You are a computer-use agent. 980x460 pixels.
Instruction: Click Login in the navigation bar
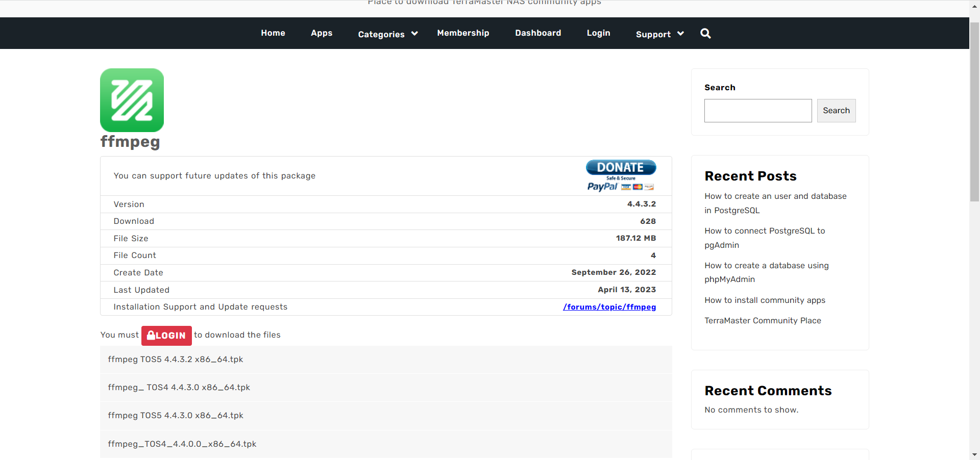tap(598, 33)
